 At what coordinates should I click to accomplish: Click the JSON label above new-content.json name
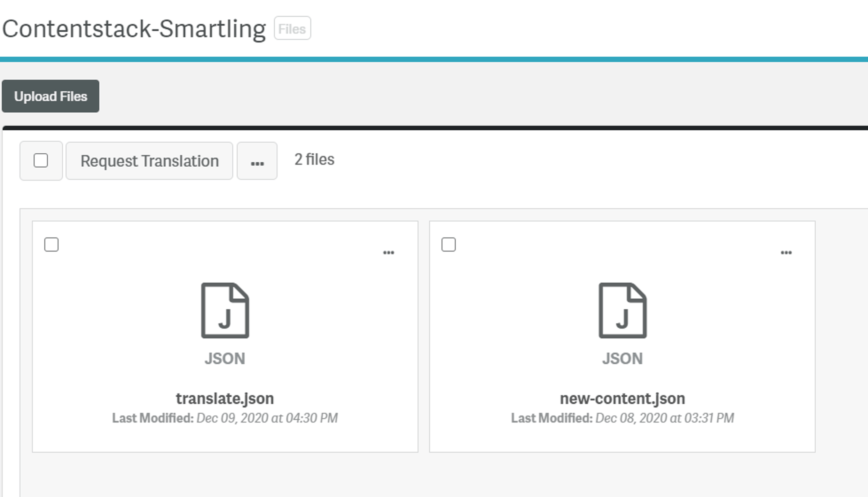(x=623, y=359)
